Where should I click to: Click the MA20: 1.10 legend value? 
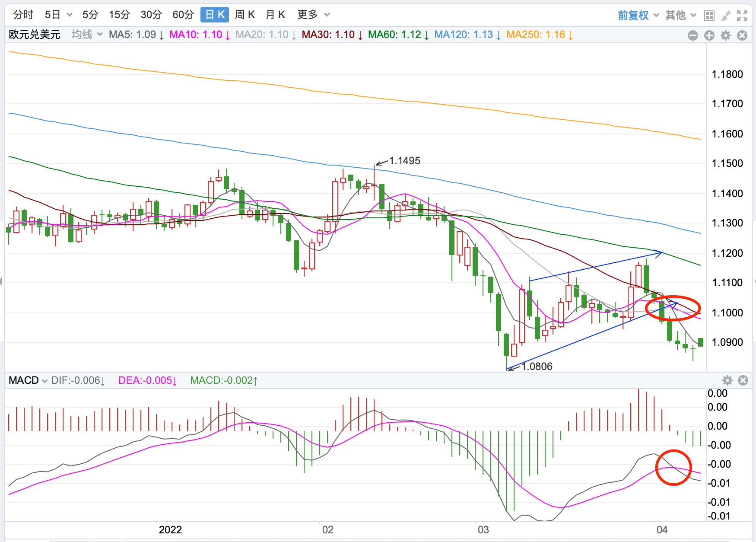[266, 35]
